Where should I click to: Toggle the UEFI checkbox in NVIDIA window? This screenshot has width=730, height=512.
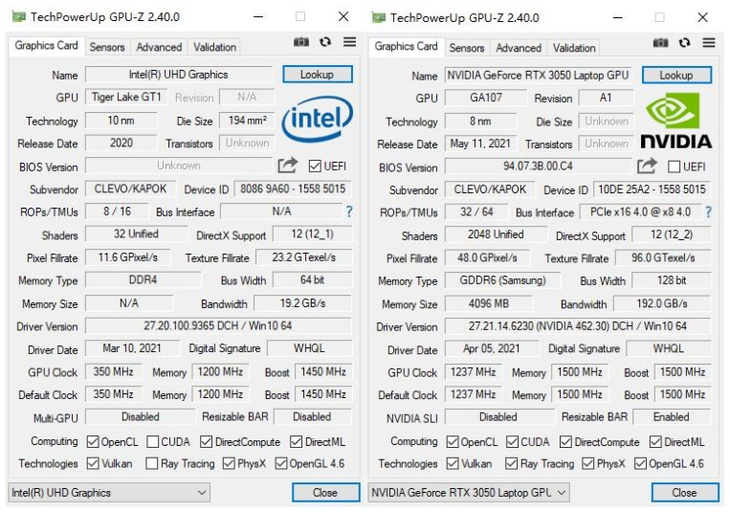coord(674,167)
